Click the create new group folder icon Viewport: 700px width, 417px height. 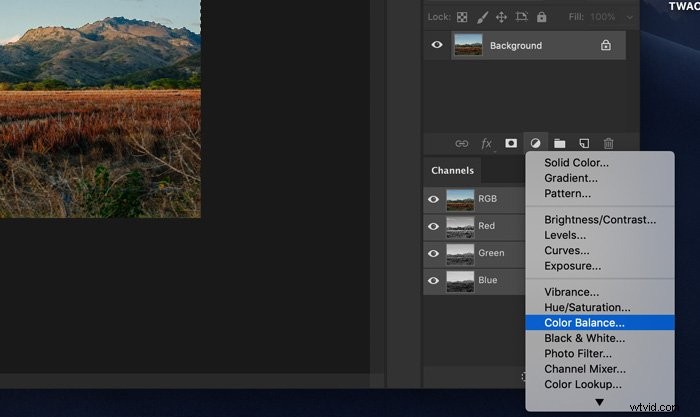(559, 143)
